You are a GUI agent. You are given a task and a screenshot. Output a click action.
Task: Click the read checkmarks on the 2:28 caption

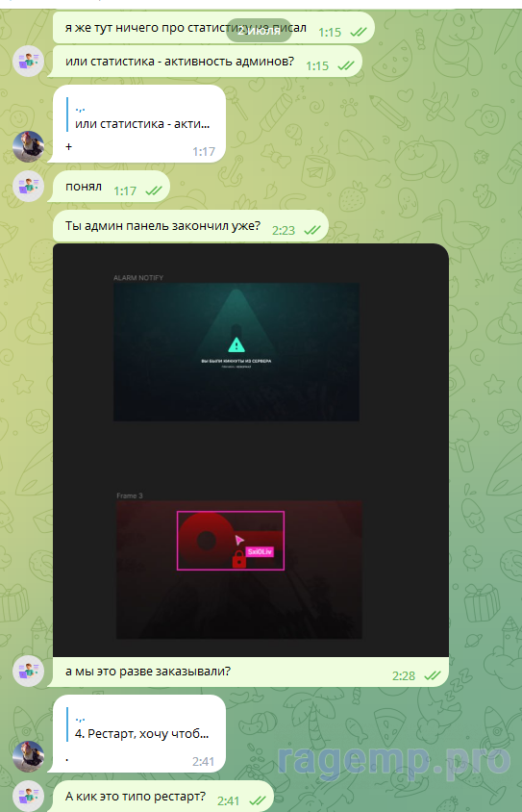[433, 675]
